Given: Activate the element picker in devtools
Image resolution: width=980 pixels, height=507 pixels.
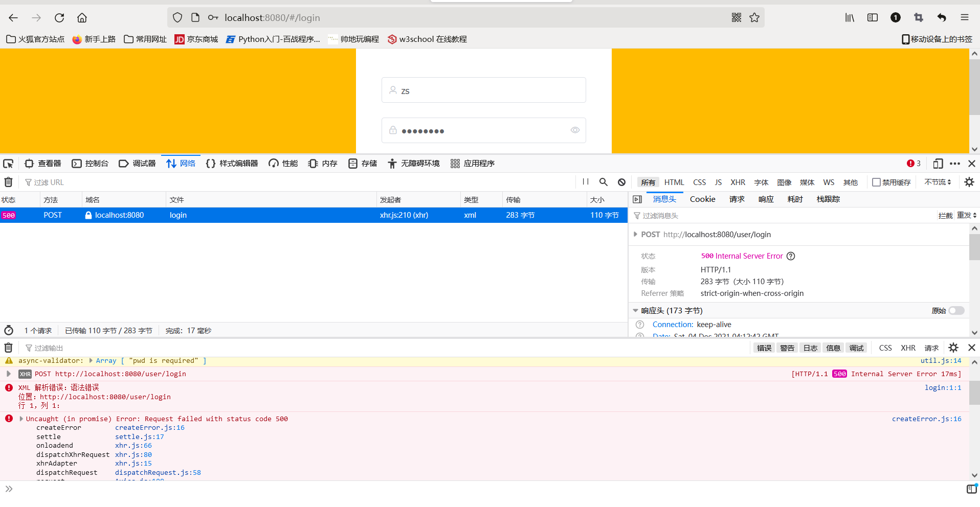Looking at the screenshot, I should tap(8, 164).
